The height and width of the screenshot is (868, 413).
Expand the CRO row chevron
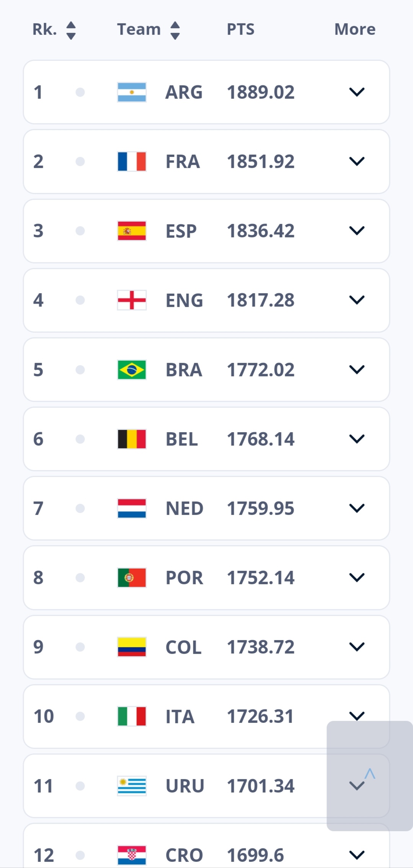357,855
